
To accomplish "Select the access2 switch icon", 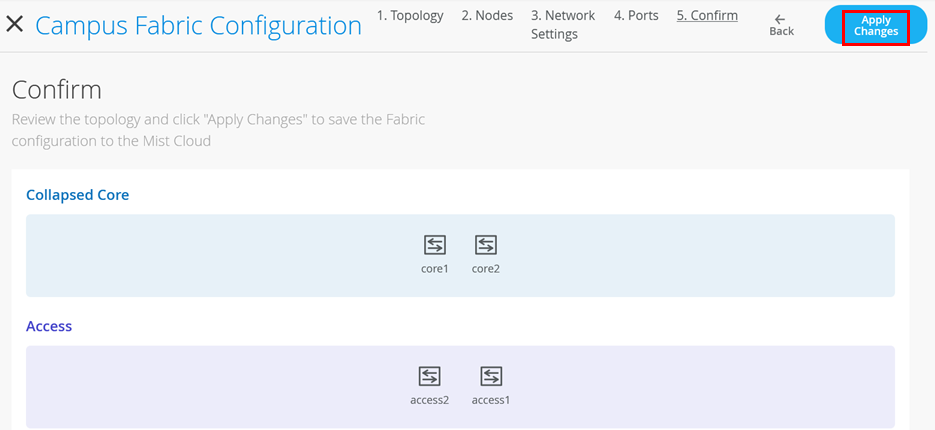I will [429, 376].
